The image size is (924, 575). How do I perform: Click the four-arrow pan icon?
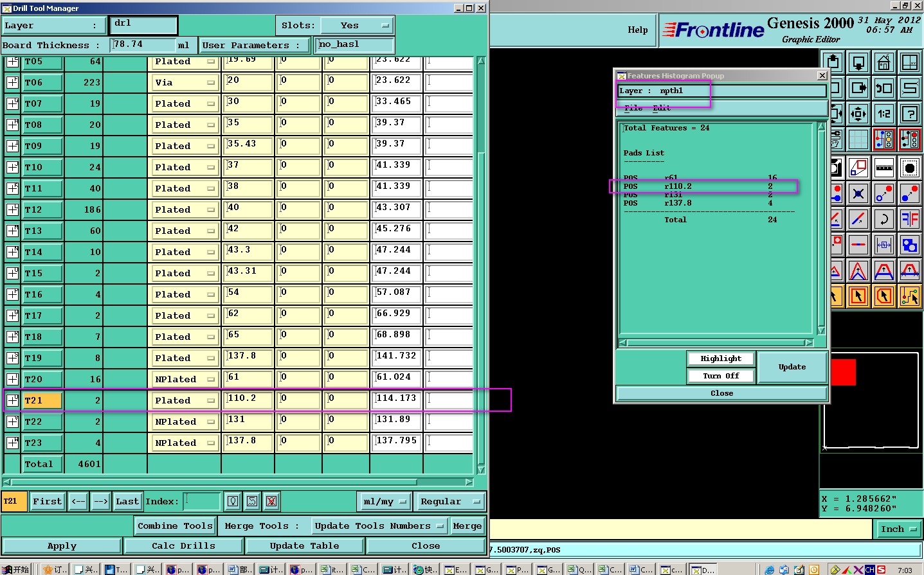pos(858,114)
